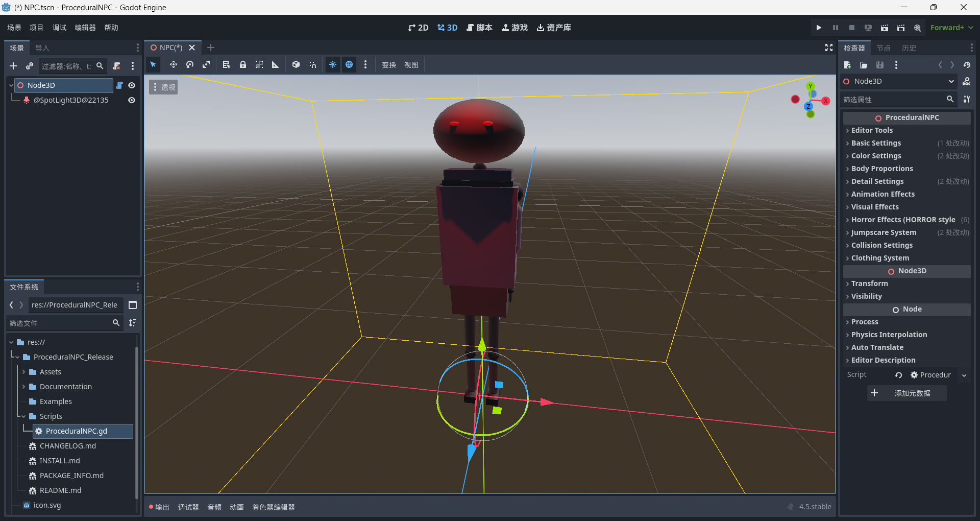
Task: Activate the Rotate Mode tool
Action: 190,65
